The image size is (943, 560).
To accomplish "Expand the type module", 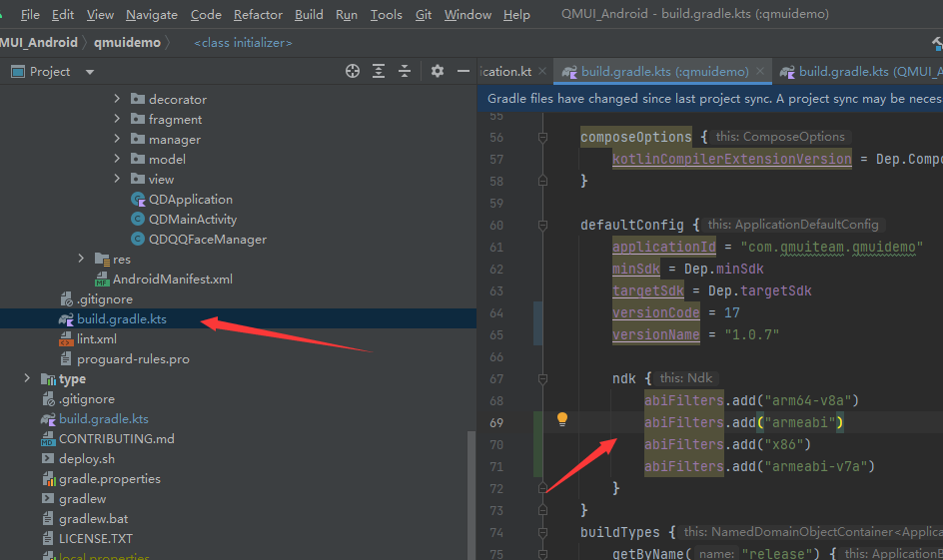I will pos(26,378).
